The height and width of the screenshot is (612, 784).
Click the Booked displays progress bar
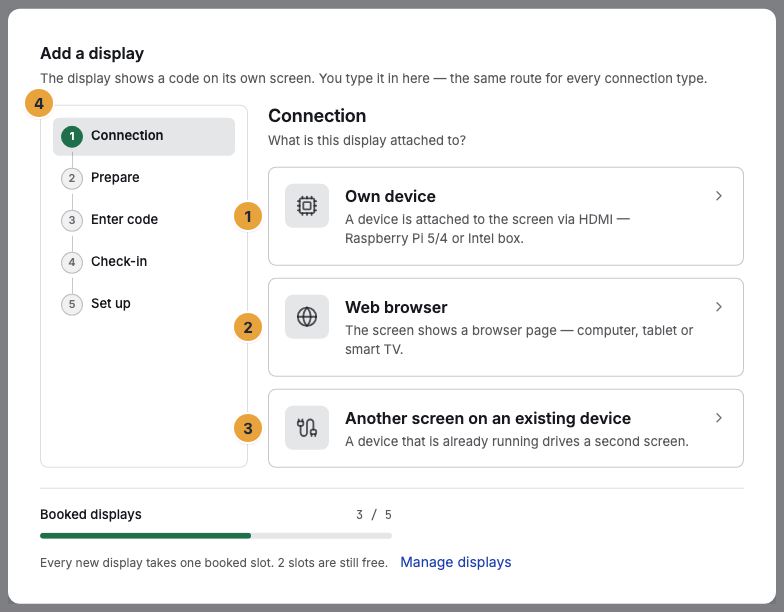(216, 536)
